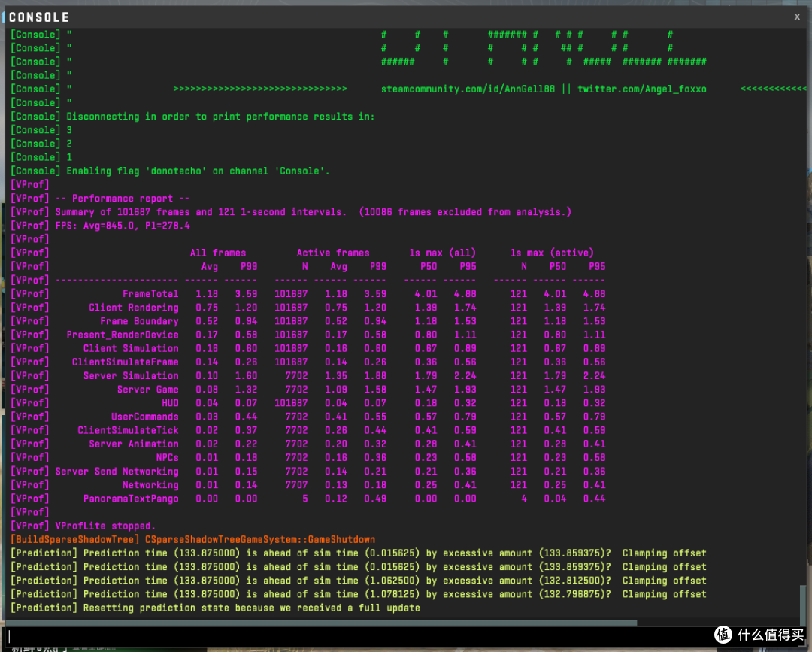Click the ClientSimulateTick row label

pyautogui.click(x=128, y=430)
